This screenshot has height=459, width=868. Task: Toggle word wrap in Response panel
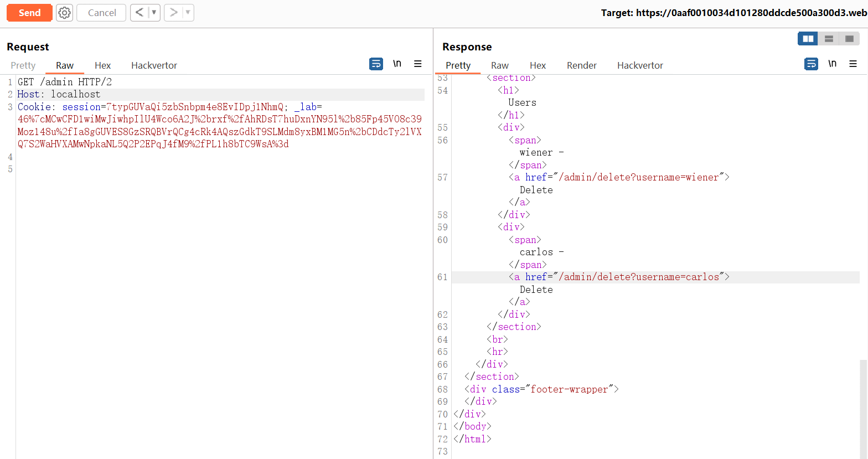pos(811,64)
